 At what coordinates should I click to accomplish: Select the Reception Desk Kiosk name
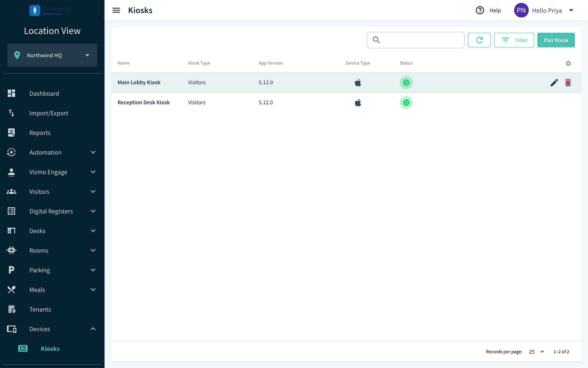[x=144, y=103]
